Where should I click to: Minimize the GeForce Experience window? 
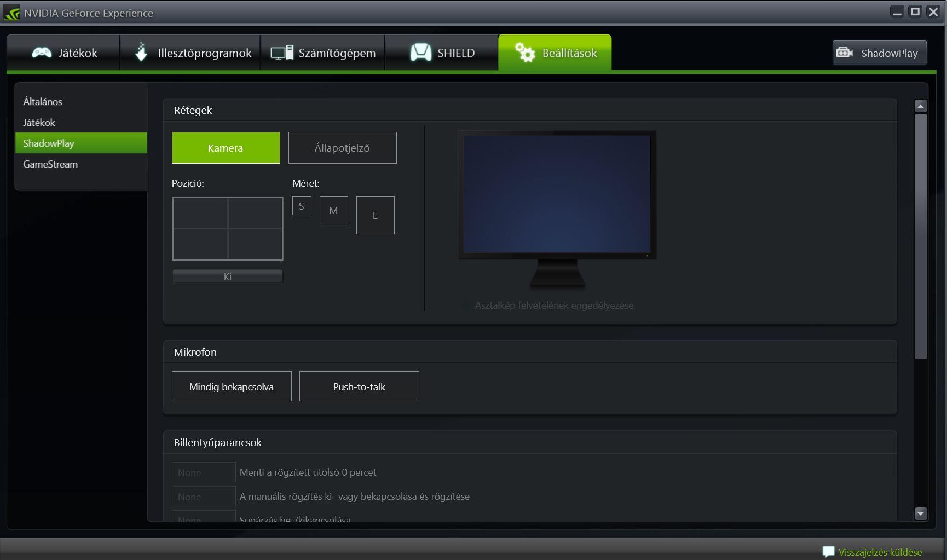coord(897,12)
